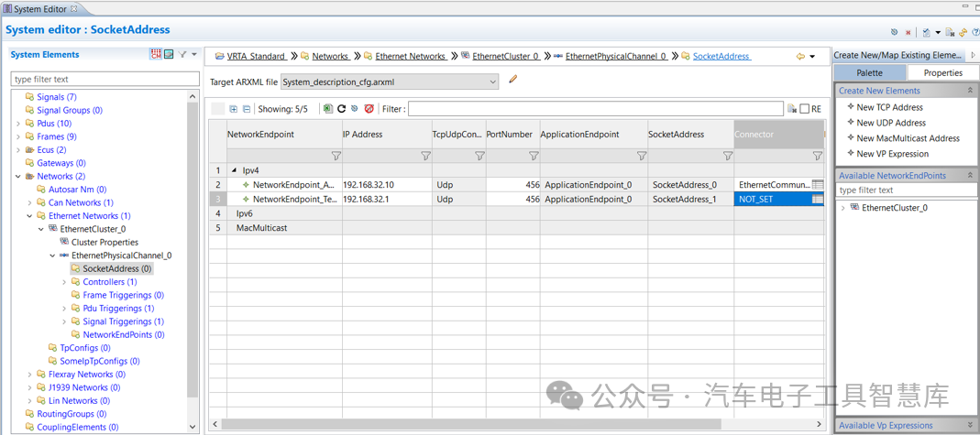This screenshot has height=435, width=980.
Task: Click the tree's vertical scrollbar up arrow
Action: (x=193, y=97)
